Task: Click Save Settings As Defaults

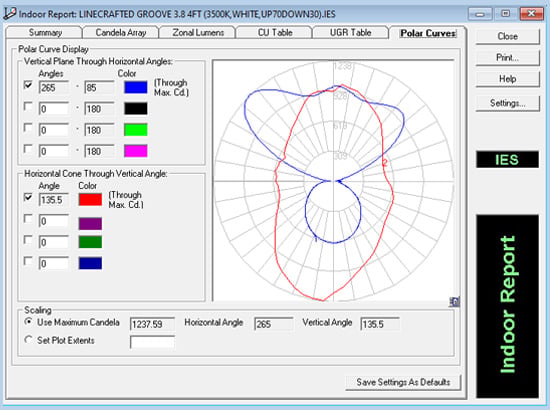Action: [x=403, y=382]
